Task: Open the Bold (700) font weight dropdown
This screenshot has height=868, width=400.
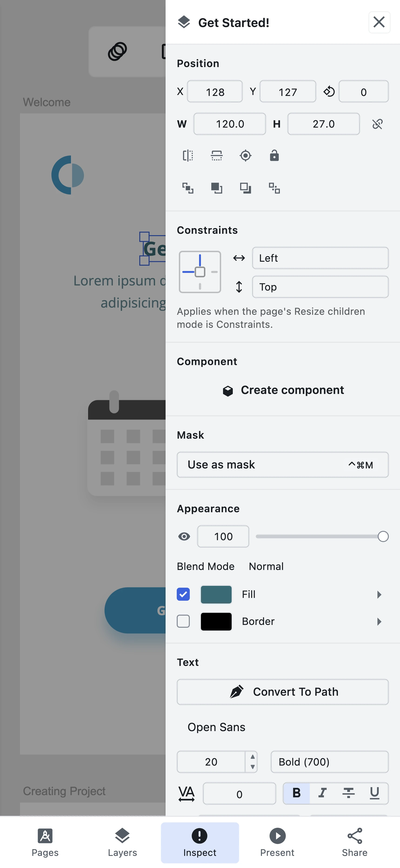Action: coord(330,762)
